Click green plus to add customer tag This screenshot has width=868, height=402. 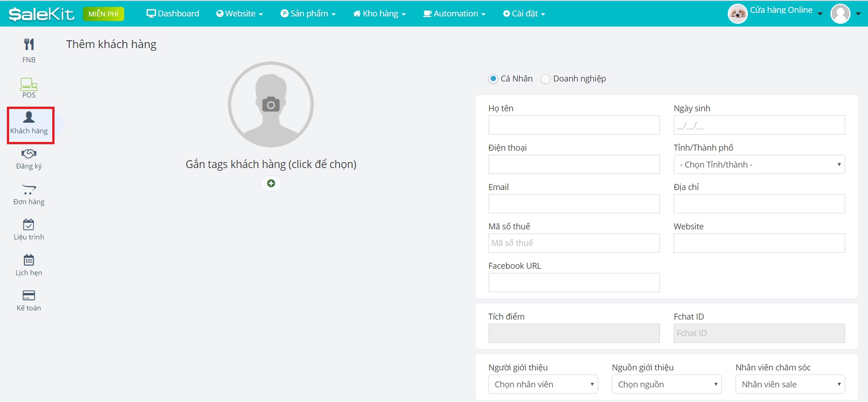271,184
